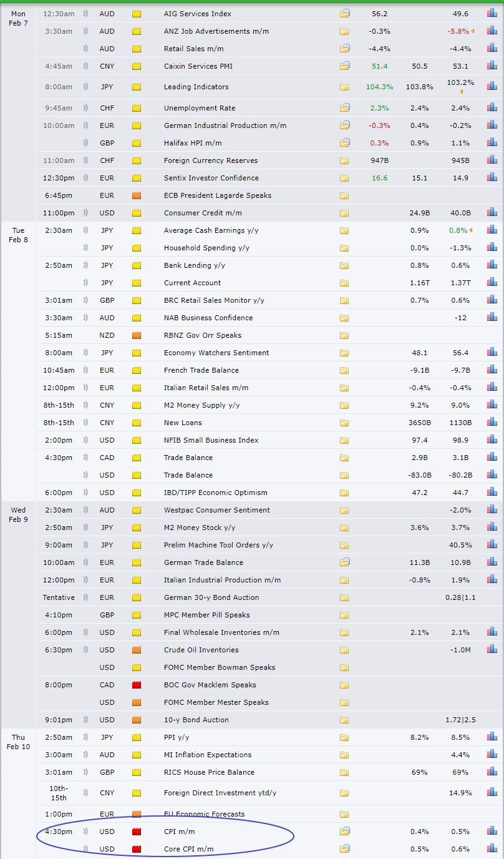Image resolution: width=504 pixels, height=859 pixels.
Task: Click the graph icon for Leading Indicators
Action: click(x=492, y=87)
